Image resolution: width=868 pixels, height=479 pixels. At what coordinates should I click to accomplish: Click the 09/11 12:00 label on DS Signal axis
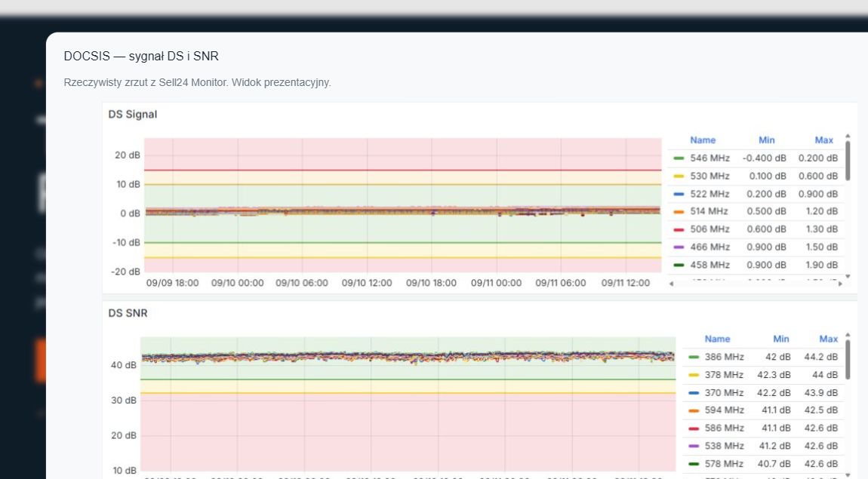(x=626, y=283)
